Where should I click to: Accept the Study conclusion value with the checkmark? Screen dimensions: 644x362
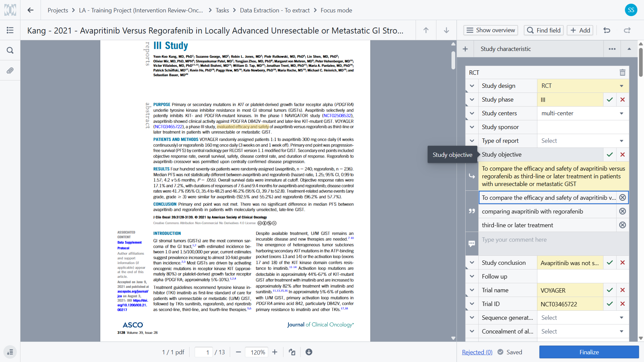(x=609, y=263)
